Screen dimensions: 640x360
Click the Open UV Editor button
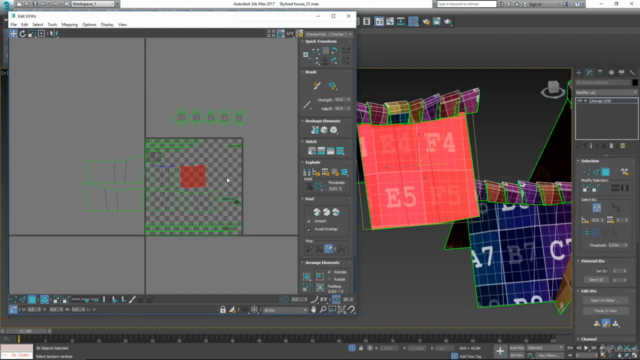(x=605, y=301)
